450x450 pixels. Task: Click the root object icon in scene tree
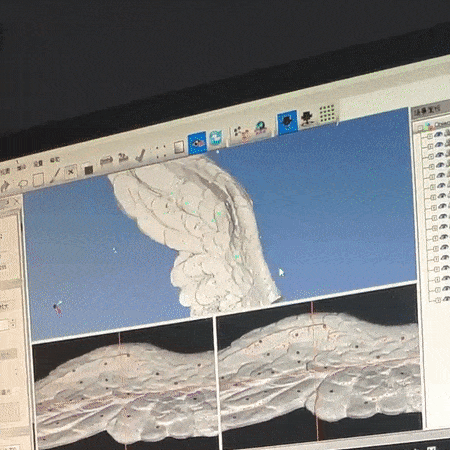(x=428, y=126)
